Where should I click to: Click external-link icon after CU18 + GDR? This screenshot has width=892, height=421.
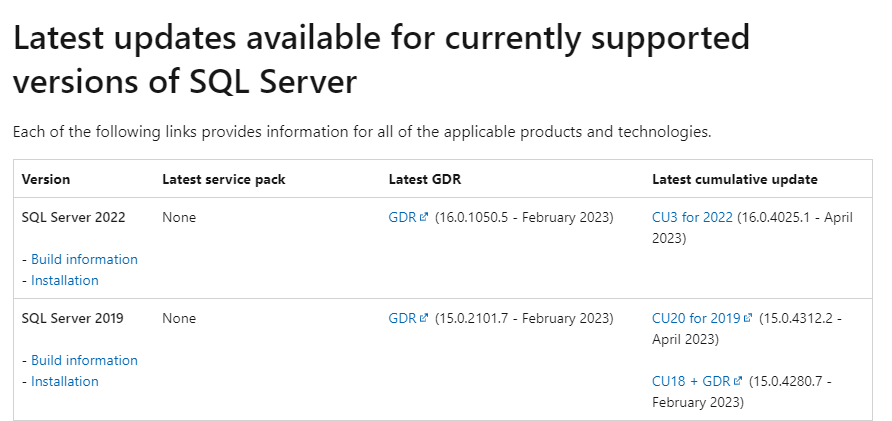[x=738, y=381]
